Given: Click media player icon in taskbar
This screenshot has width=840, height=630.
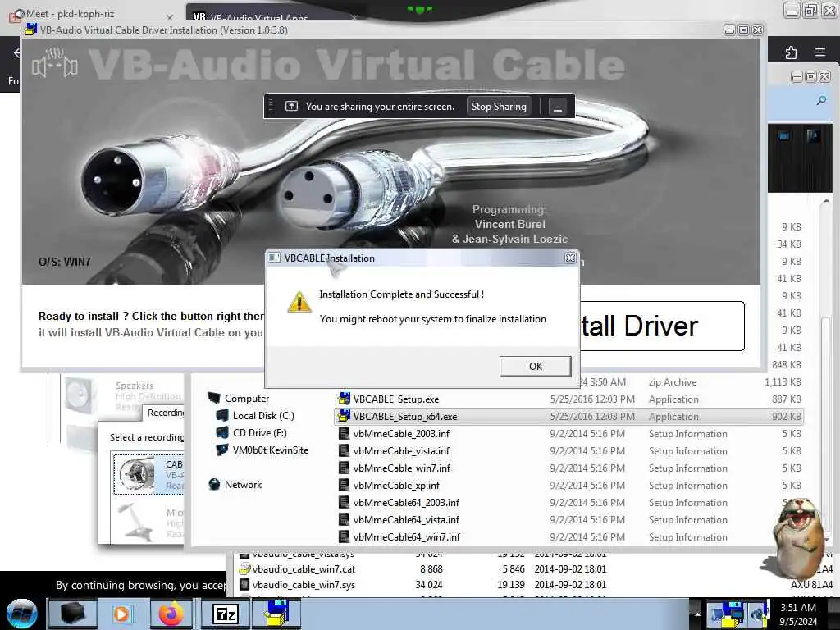Looking at the screenshot, I should point(122,614).
